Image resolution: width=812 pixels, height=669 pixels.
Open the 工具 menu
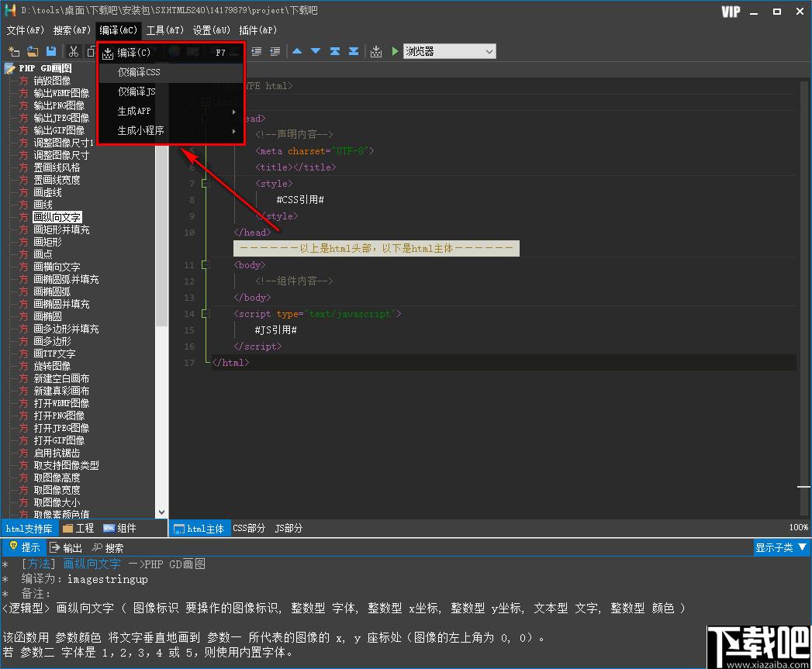click(164, 30)
